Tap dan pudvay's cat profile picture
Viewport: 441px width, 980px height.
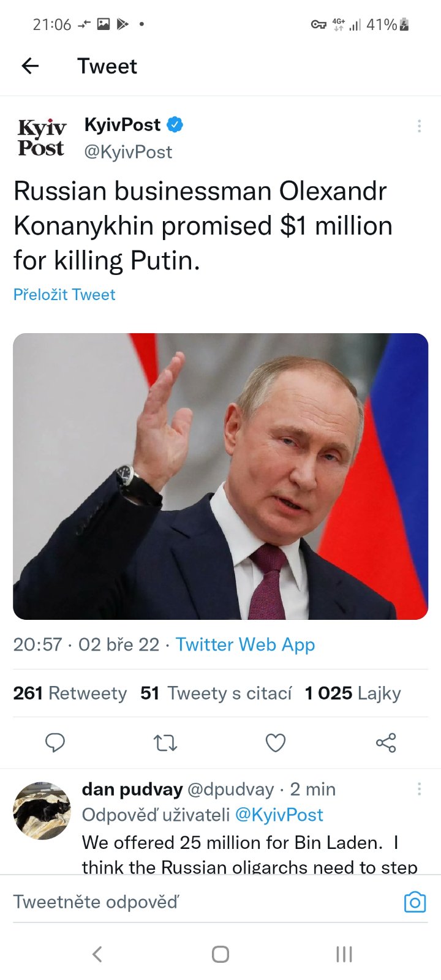pos(42,810)
